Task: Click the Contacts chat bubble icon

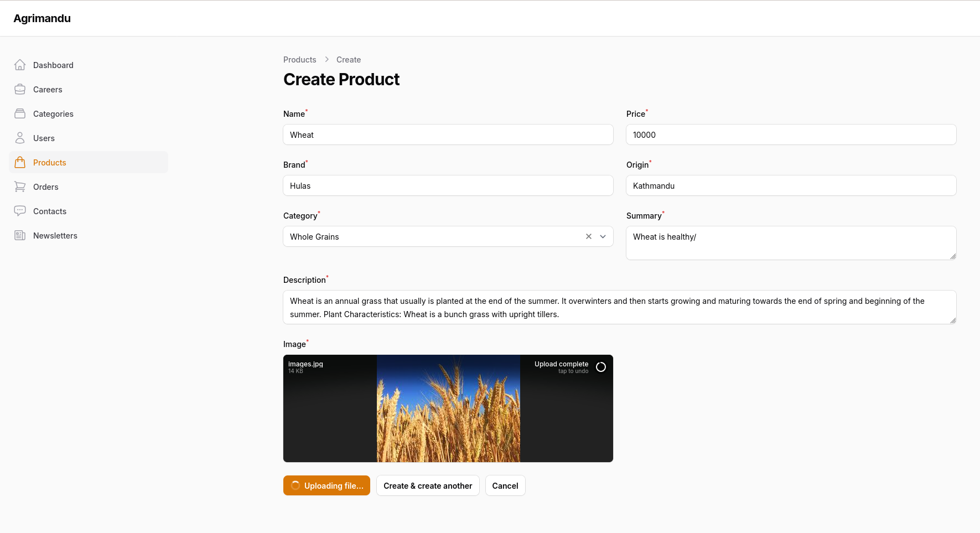Action: pos(20,211)
